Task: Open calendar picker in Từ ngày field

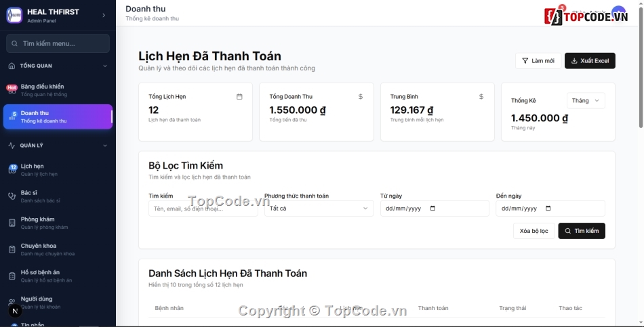Action: (433, 209)
